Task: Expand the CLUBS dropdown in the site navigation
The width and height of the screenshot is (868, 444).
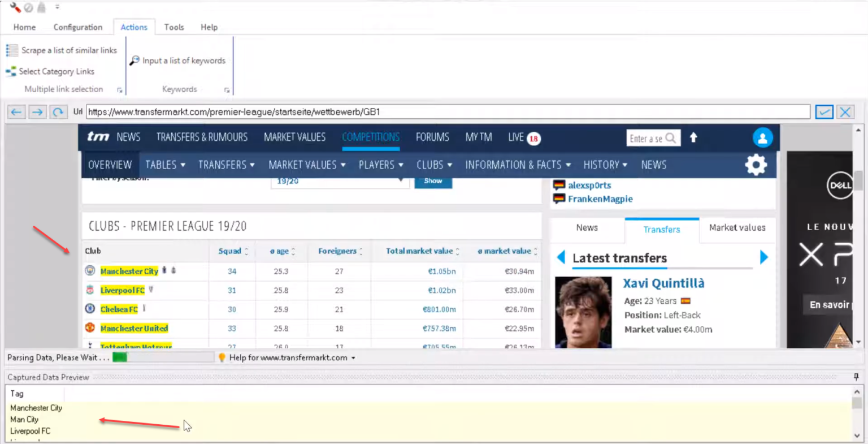Action: pyautogui.click(x=433, y=165)
